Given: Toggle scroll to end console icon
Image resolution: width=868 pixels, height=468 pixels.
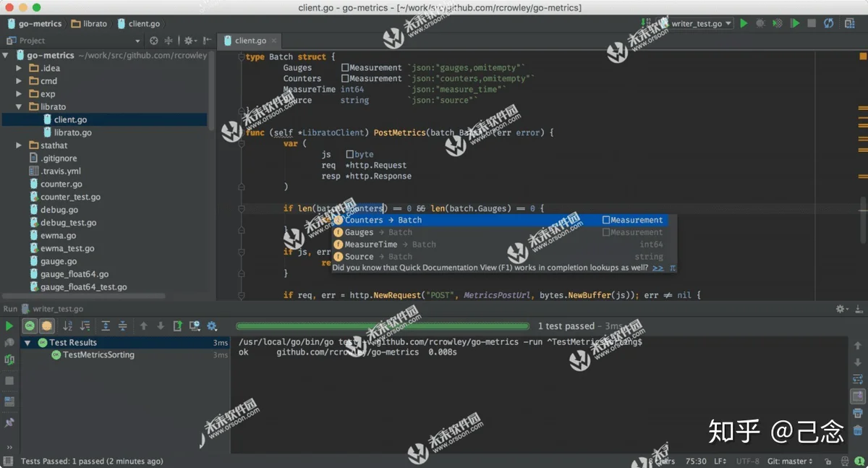Looking at the screenshot, I should click(858, 396).
